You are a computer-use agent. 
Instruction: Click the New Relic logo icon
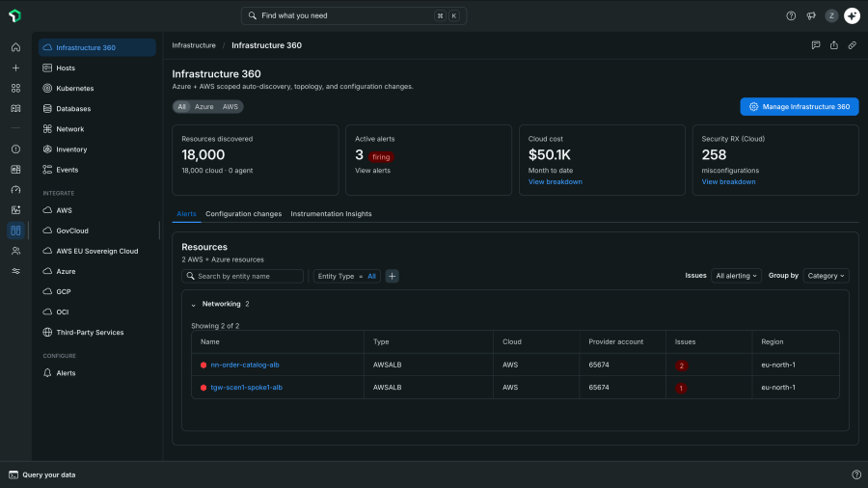click(14, 15)
